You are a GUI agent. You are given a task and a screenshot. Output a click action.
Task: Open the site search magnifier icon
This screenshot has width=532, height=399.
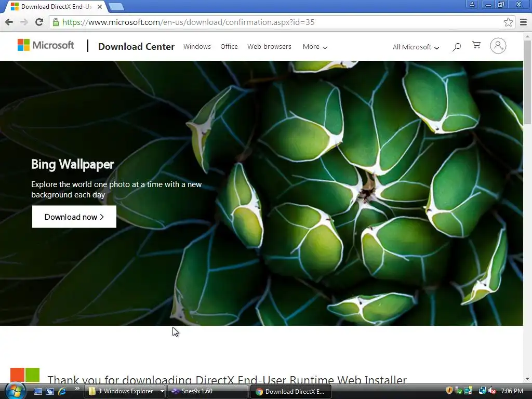pyautogui.click(x=457, y=47)
